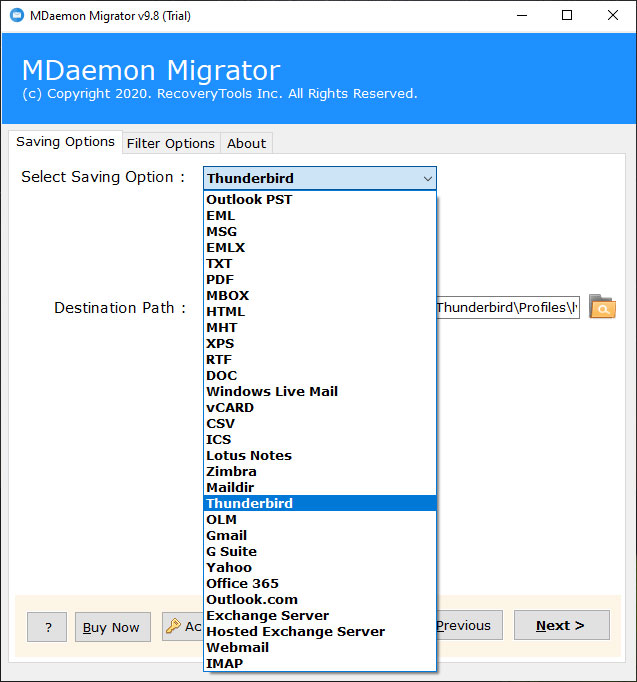Image resolution: width=637 pixels, height=682 pixels.
Task: Pick vCARD from the list
Action: [320, 408]
